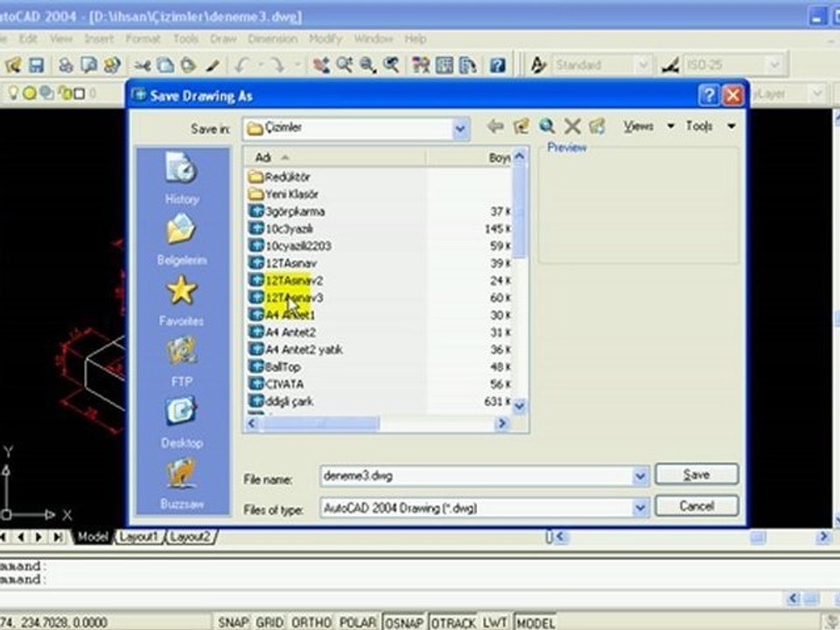The width and height of the screenshot is (840, 630).
Task: Click the Cancel button
Action: click(696, 506)
